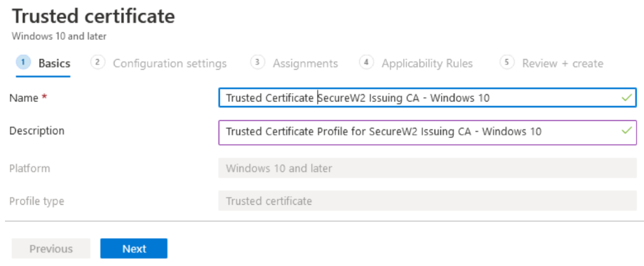Click the green checkmark in the Description field
Screen dimensions: 644x266
[627, 131]
